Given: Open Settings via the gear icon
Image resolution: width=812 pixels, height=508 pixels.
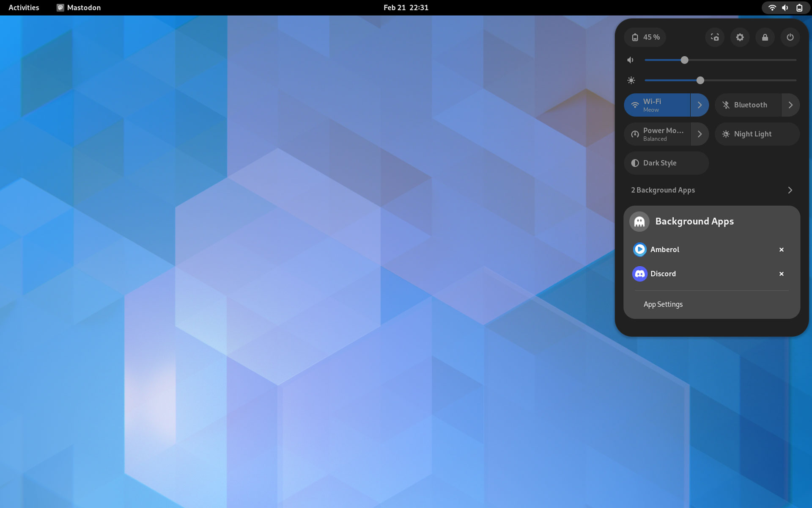Looking at the screenshot, I should pos(740,37).
